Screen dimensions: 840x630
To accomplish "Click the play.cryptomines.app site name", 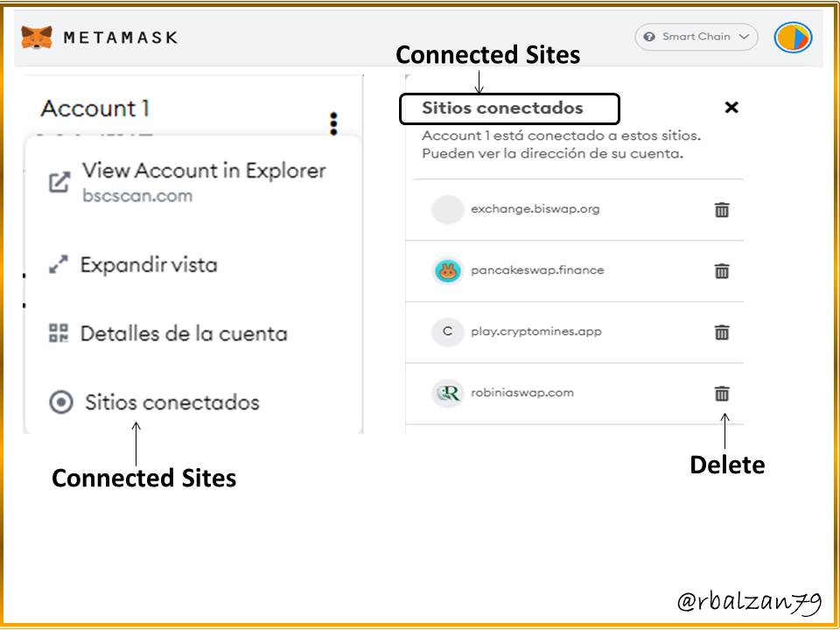I will (x=536, y=332).
